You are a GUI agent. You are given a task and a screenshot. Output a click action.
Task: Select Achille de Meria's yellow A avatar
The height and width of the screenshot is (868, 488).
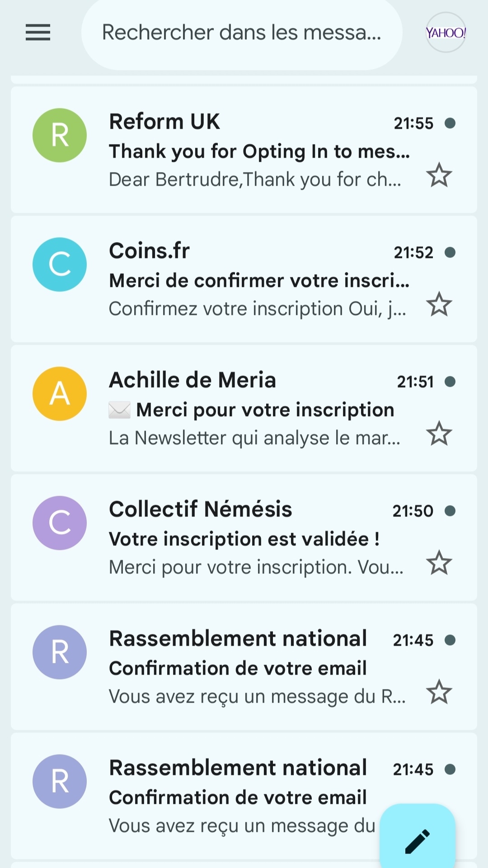(60, 394)
